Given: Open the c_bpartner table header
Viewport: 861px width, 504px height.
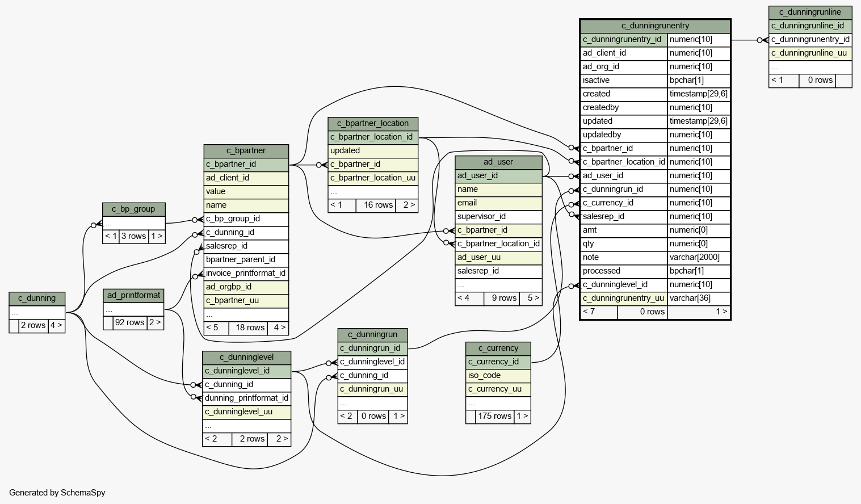Looking at the screenshot, I should [246, 150].
